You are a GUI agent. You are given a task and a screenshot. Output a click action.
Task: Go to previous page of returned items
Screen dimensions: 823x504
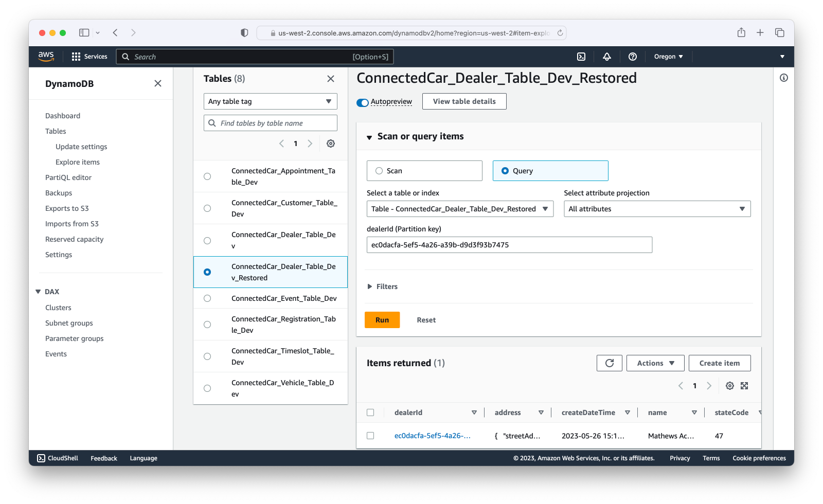tap(681, 386)
